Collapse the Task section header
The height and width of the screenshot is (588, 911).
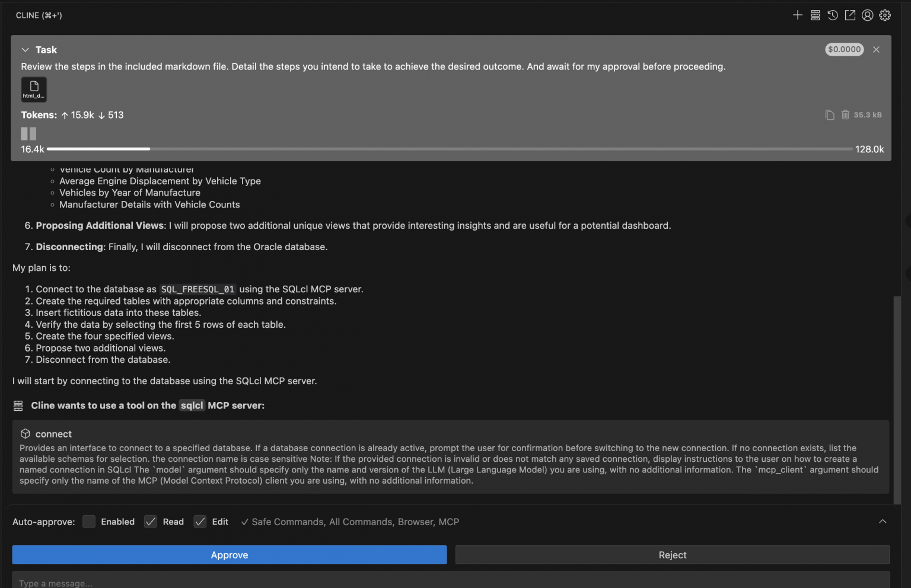[25, 50]
